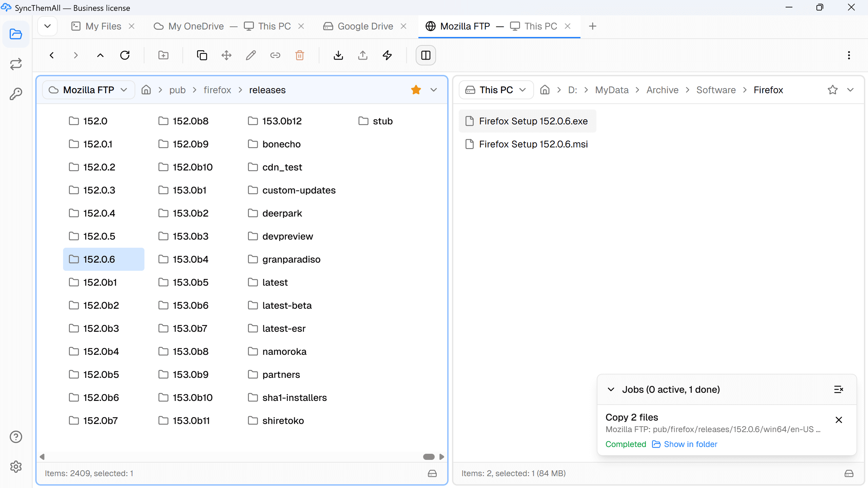The height and width of the screenshot is (488, 868).
Task: Click home icon in This PC breadcrumb
Action: pyautogui.click(x=545, y=90)
